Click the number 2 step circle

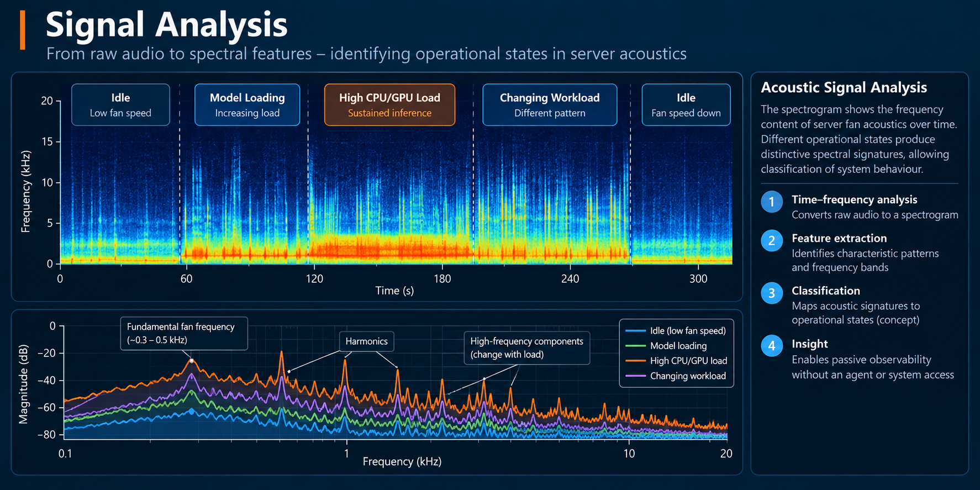(772, 240)
